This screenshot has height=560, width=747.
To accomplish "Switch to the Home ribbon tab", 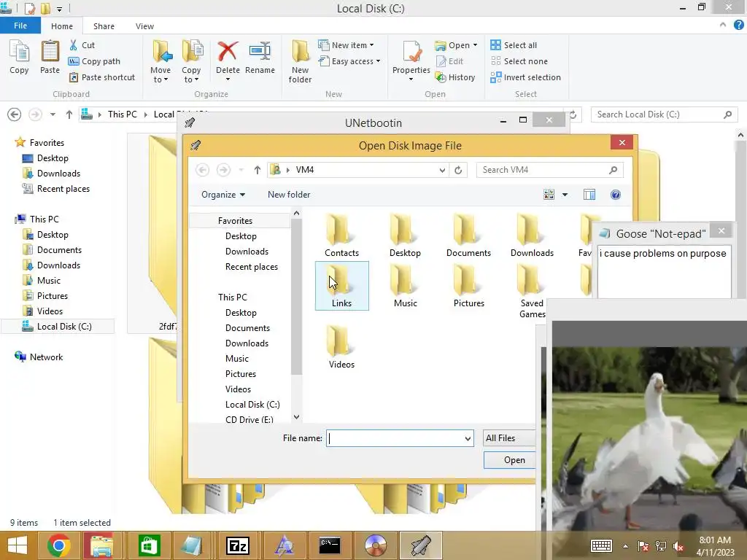I will point(62,26).
